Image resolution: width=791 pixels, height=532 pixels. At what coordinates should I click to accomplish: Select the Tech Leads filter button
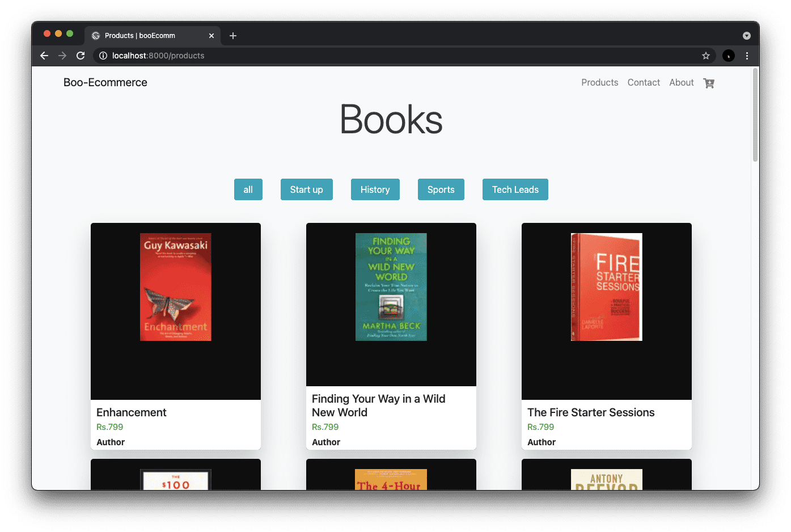tap(515, 189)
